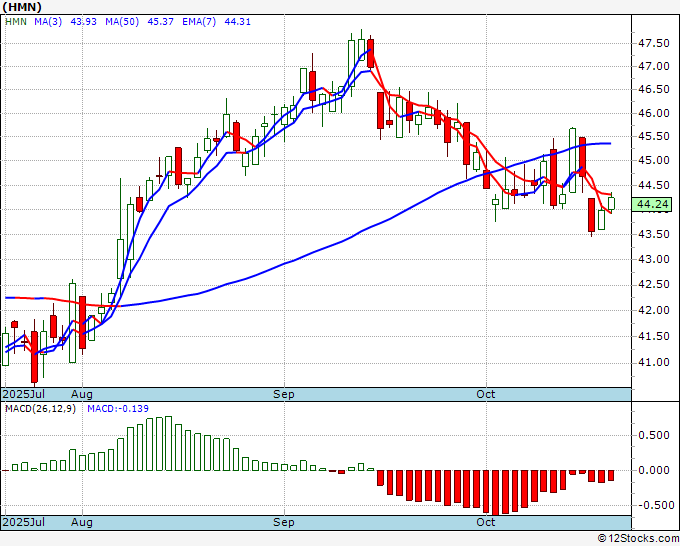
Task: Click the (HMN) chart title
Action: [22, 7]
